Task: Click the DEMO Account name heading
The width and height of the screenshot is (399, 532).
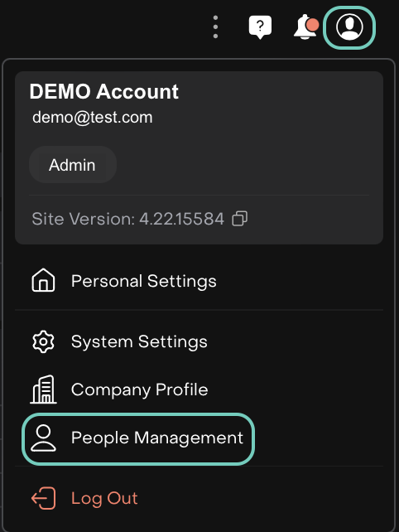Action: coord(103,92)
